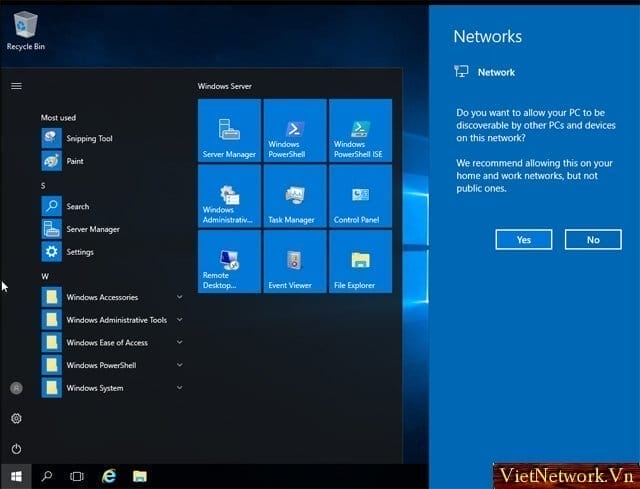Open the Event Viewer tile
Image resolution: width=640 pixels, height=489 pixels.
coord(295,262)
